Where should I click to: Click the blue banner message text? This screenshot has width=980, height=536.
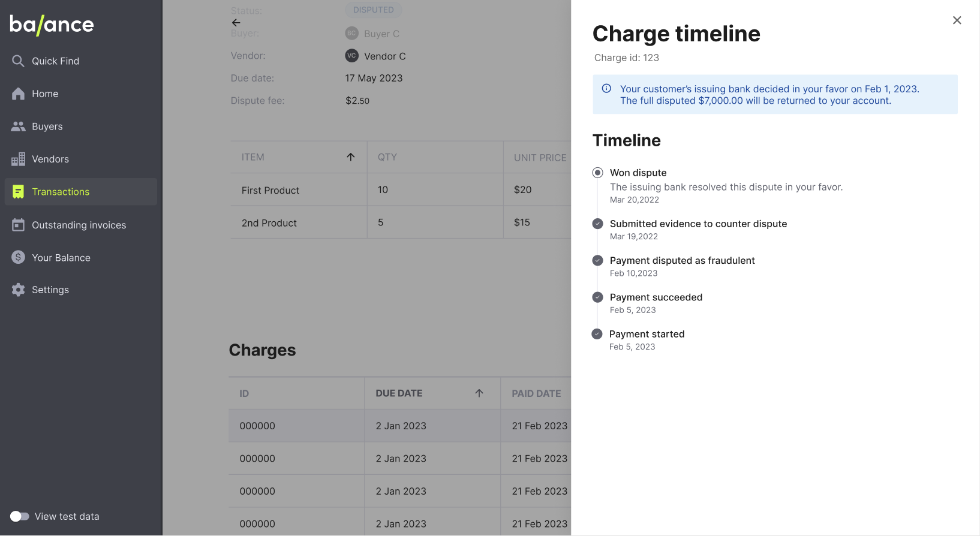click(x=769, y=95)
